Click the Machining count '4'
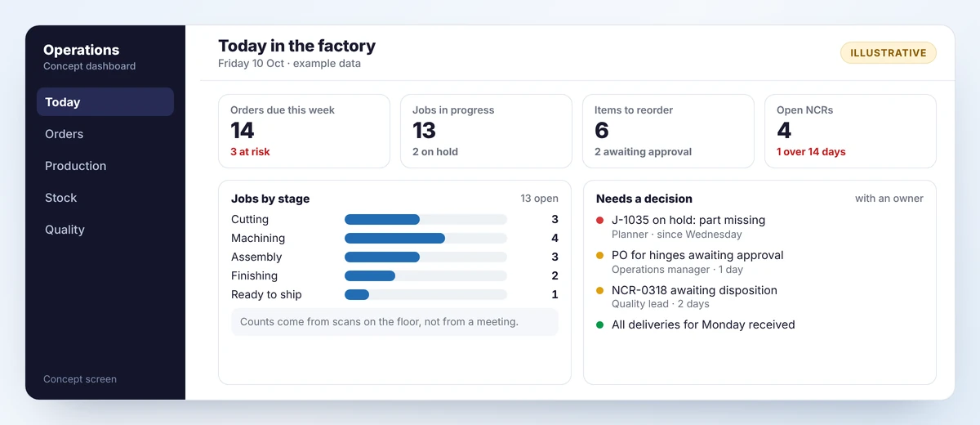The width and height of the screenshot is (980, 425). pos(555,239)
